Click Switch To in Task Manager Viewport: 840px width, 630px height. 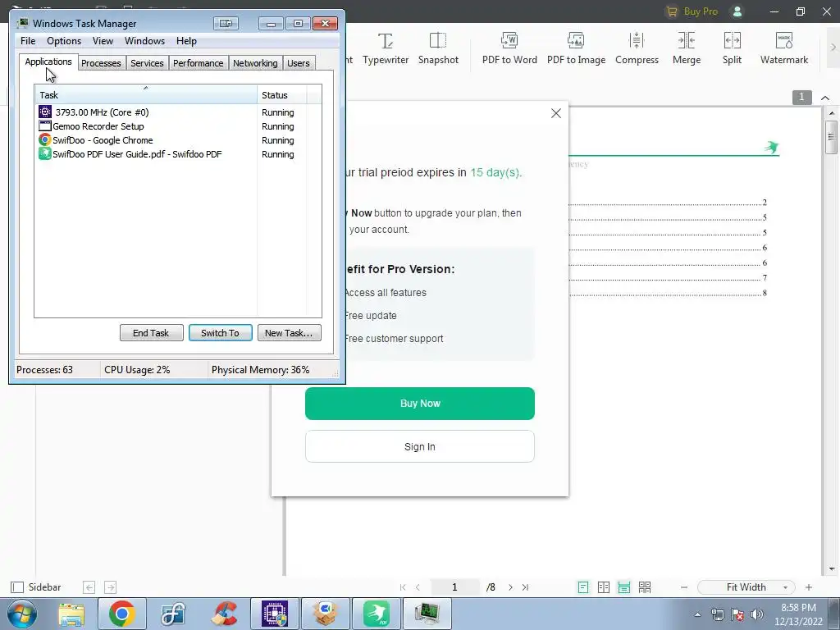220,333
